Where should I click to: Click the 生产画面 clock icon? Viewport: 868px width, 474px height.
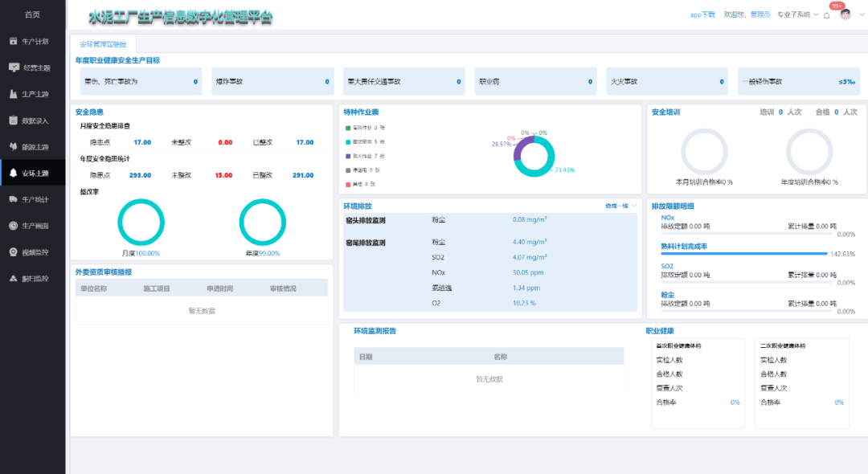coord(14,226)
